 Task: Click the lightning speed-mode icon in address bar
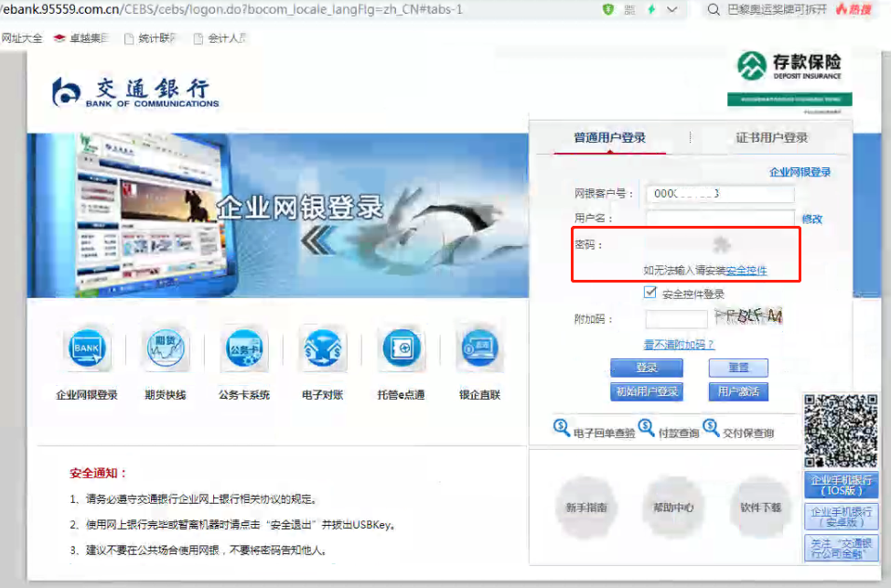coord(651,9)
